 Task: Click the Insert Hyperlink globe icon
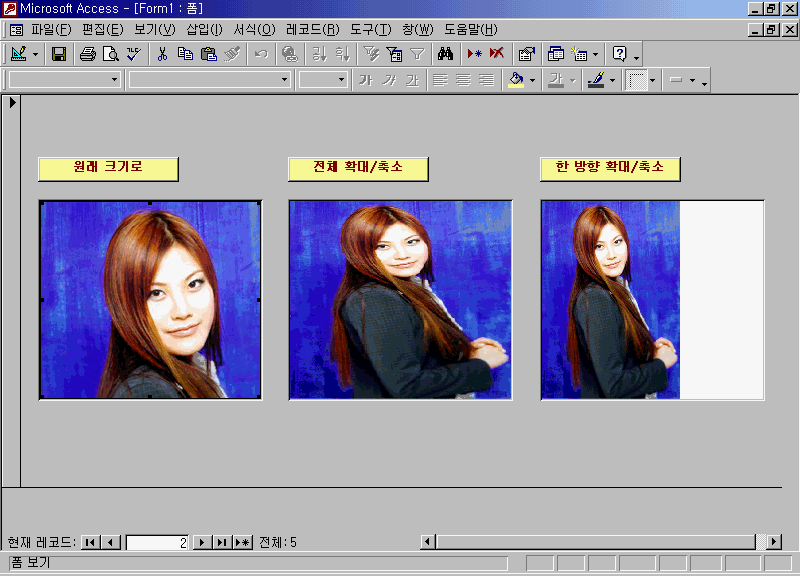tap(290, 54)
